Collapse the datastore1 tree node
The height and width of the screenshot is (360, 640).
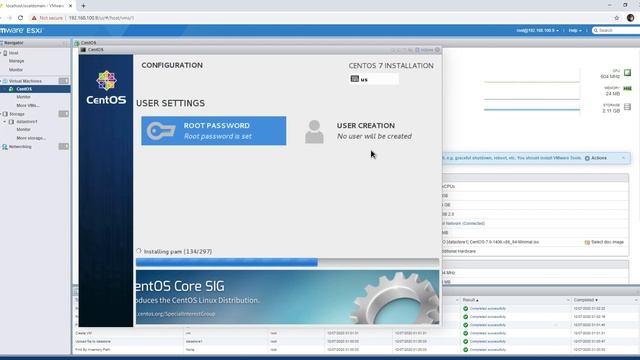coord(5,122)
